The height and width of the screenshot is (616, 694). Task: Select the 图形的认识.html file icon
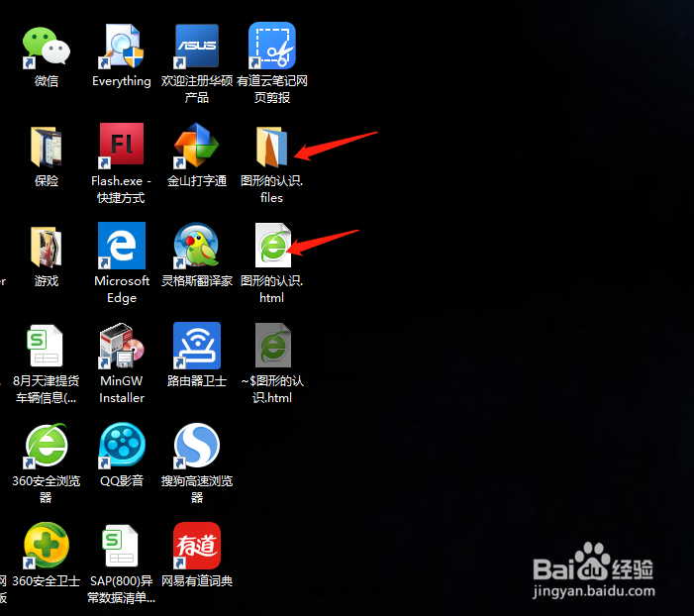coord(273,246)
